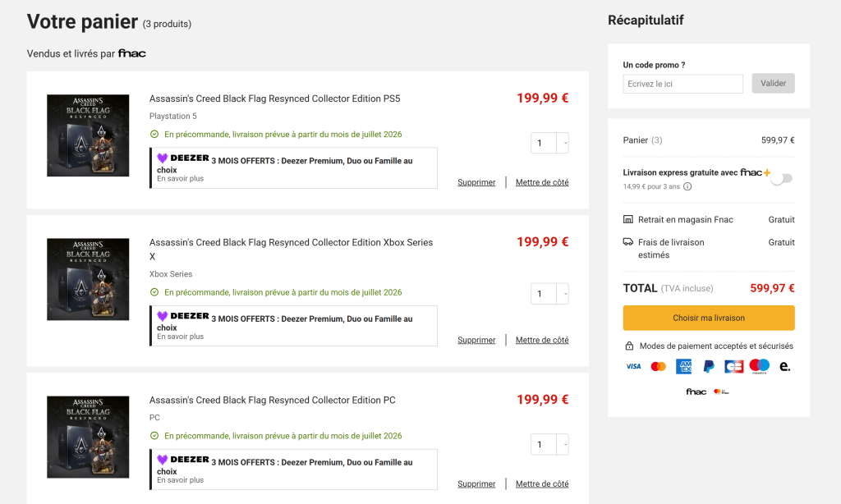This screenshot has height=504, width=841.
Task: Click the e. payment icon
Action: [x=784, y=366]
